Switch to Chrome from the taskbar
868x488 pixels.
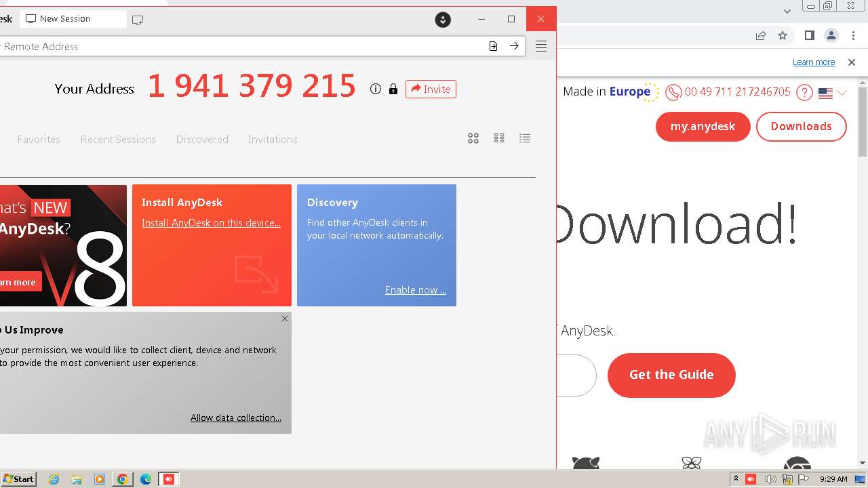click(123, 479)
